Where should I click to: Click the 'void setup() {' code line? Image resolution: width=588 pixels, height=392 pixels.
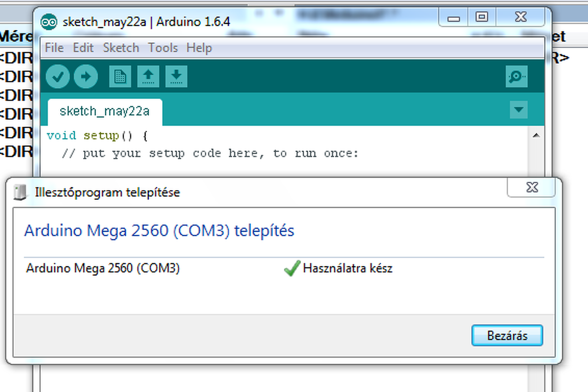point(97,136)
